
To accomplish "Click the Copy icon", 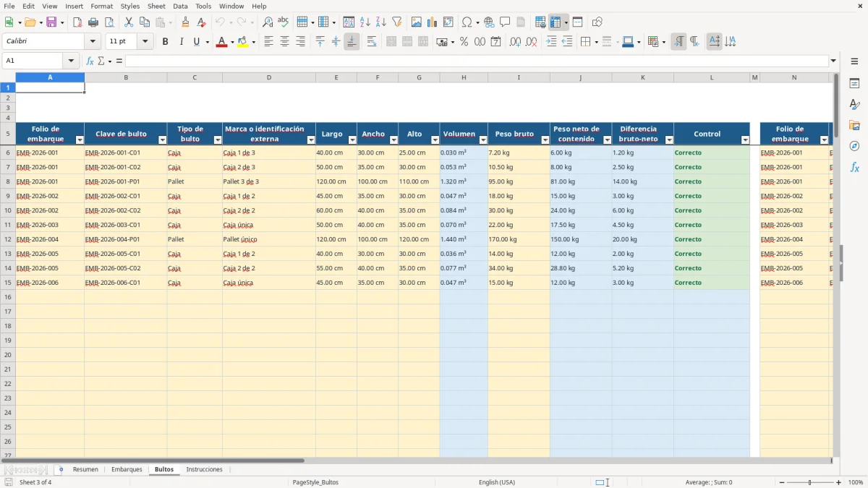I will (x=144, y=22).
